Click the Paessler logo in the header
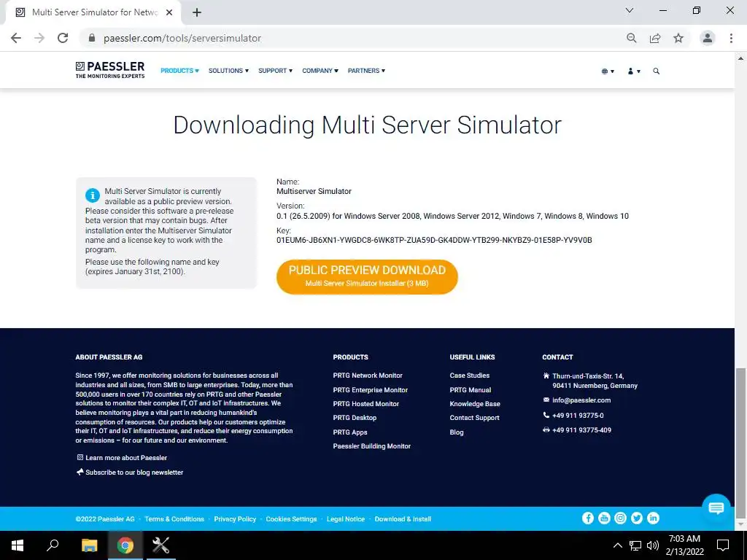This screenshot has width=747, height=560. (110, 70)
